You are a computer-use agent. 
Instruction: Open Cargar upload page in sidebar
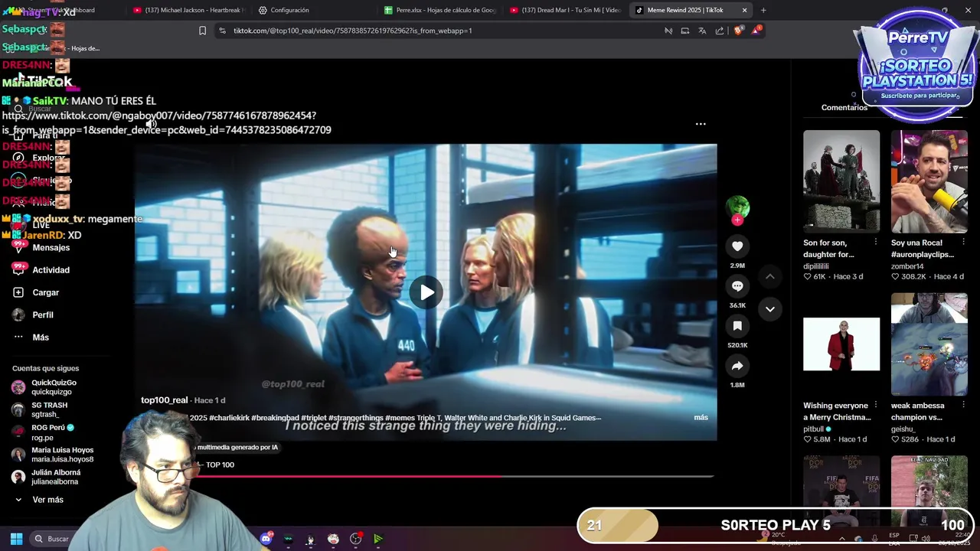(45, 292)
